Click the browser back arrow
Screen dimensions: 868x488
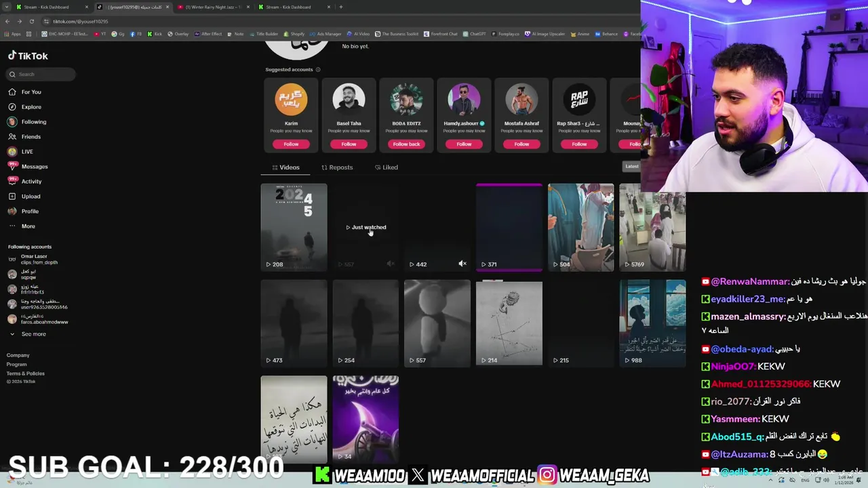[7, 21]
